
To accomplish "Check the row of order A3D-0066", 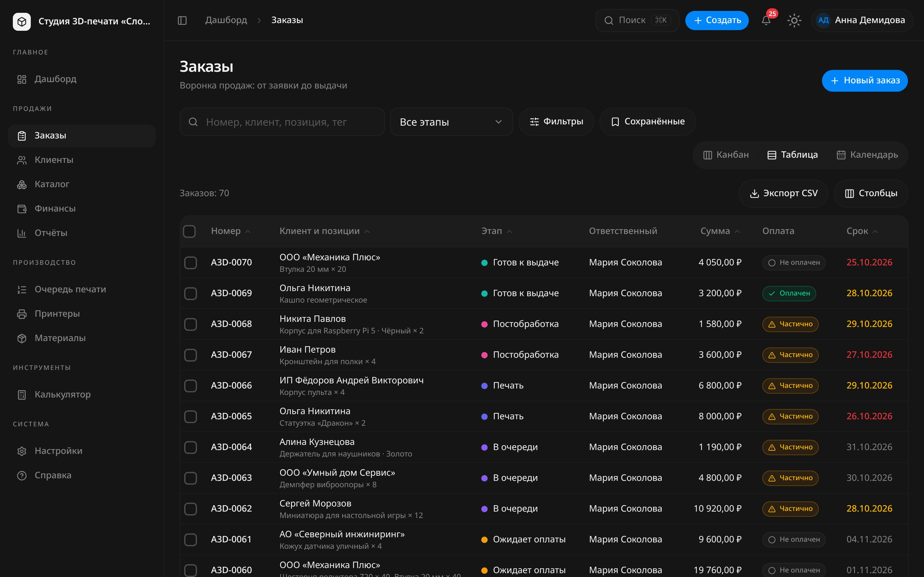I will click(191, 385).
